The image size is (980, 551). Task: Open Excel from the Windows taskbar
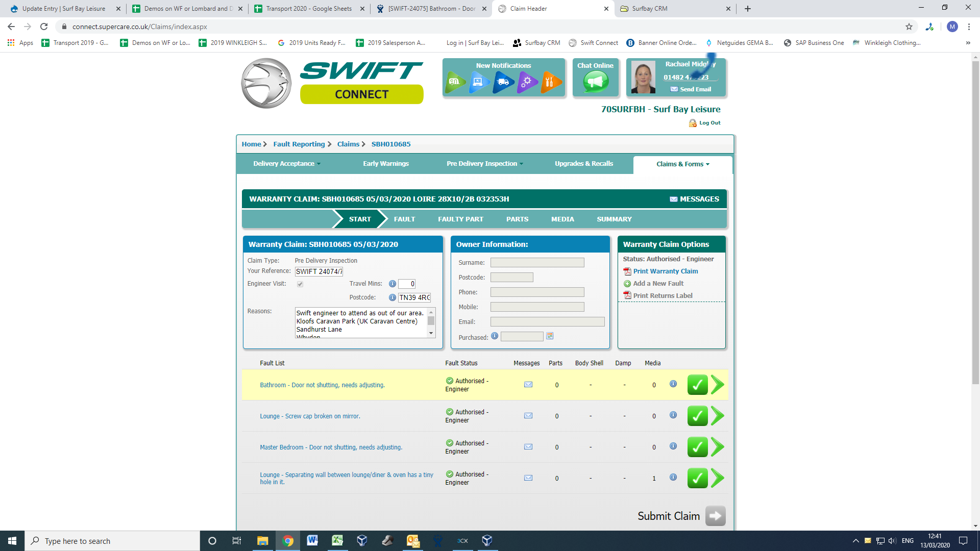(337, 541)
